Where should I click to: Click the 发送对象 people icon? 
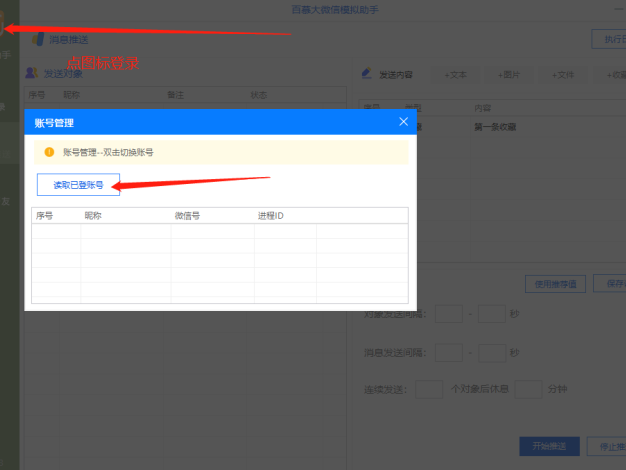point(32,73)
